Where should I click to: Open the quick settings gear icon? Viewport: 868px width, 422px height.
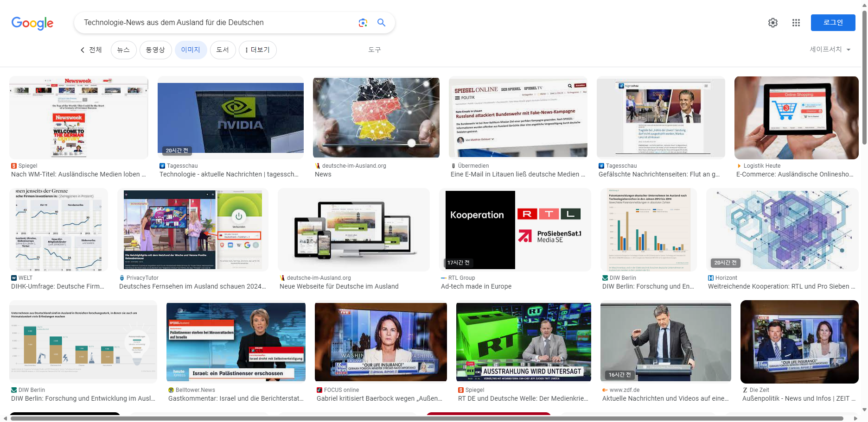[773, 23]
